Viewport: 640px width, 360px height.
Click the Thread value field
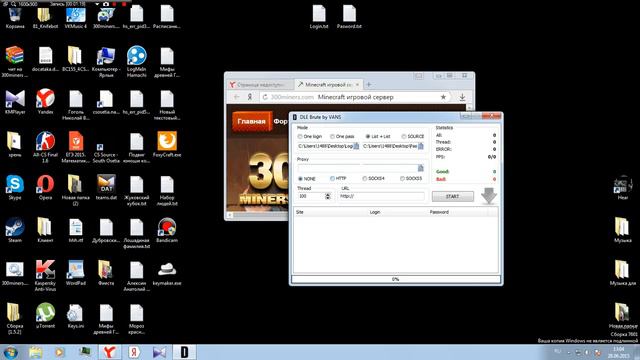[311, 196]
